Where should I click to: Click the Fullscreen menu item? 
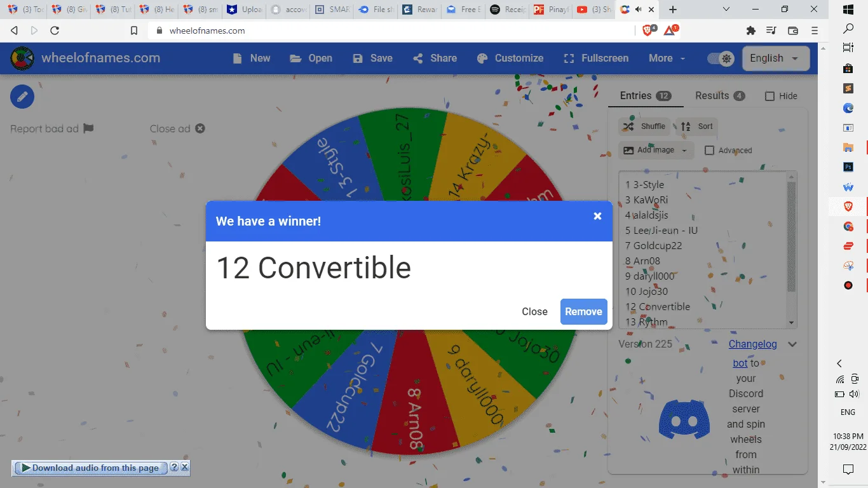(596, 58)
